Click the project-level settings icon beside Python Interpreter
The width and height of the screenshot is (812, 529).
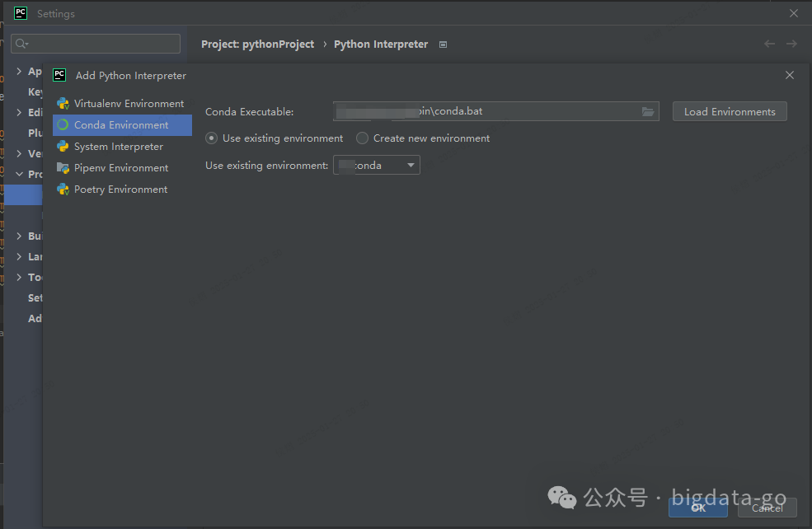tap(443, 44)
